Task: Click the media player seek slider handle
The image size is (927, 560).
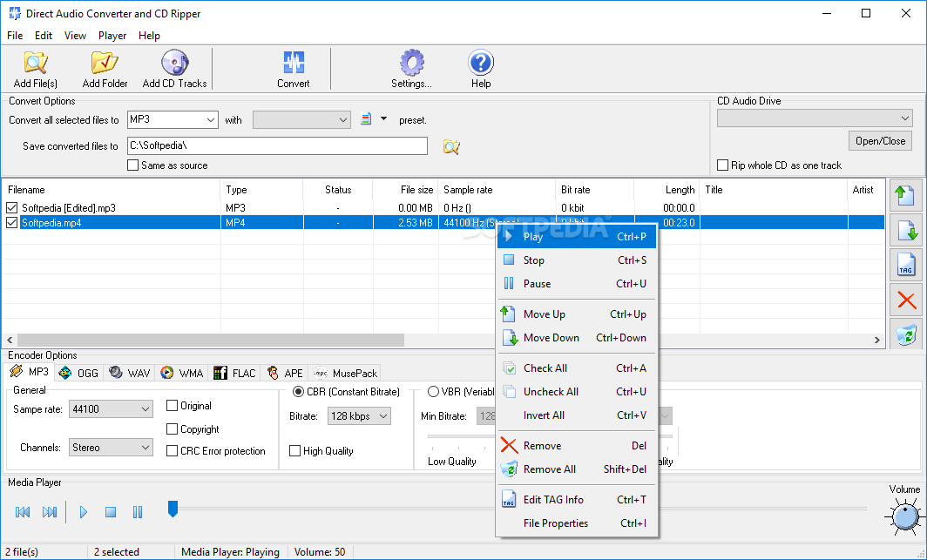Action: coord(173,508)
